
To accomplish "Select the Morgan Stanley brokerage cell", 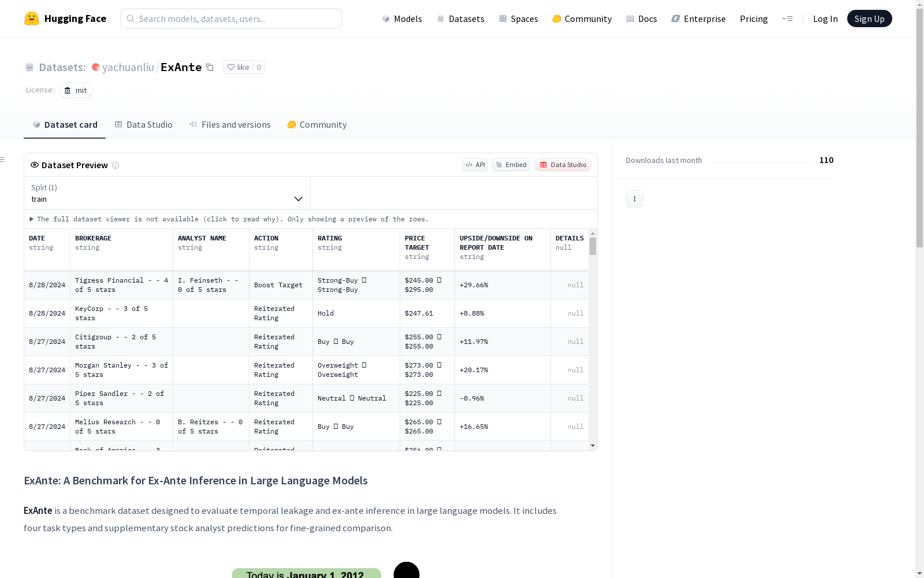I will [x=122, y=370].
